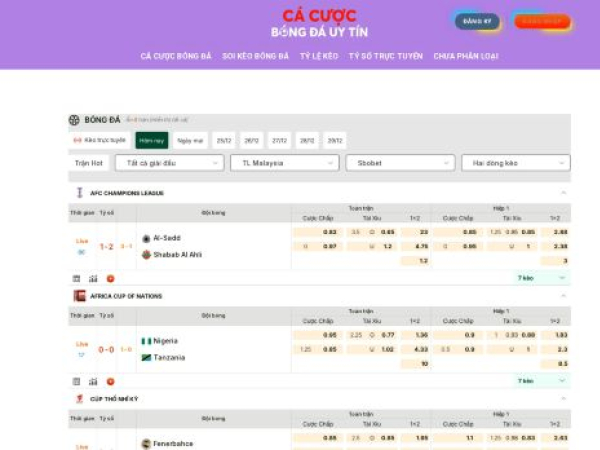The image size is (600, 450).
Task: Open the TỶ LỆ KÈO menu
Action: pos(319,56)
